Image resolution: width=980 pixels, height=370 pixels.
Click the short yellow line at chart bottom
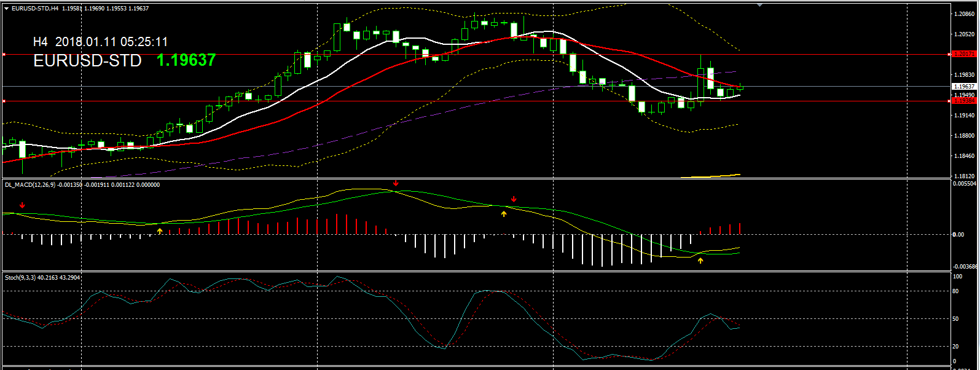710,176
